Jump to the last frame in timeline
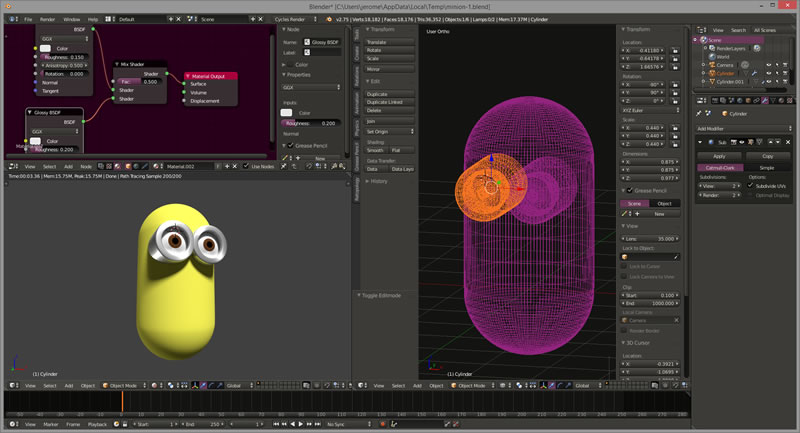The image size is (800, 433). pos(317,424)
